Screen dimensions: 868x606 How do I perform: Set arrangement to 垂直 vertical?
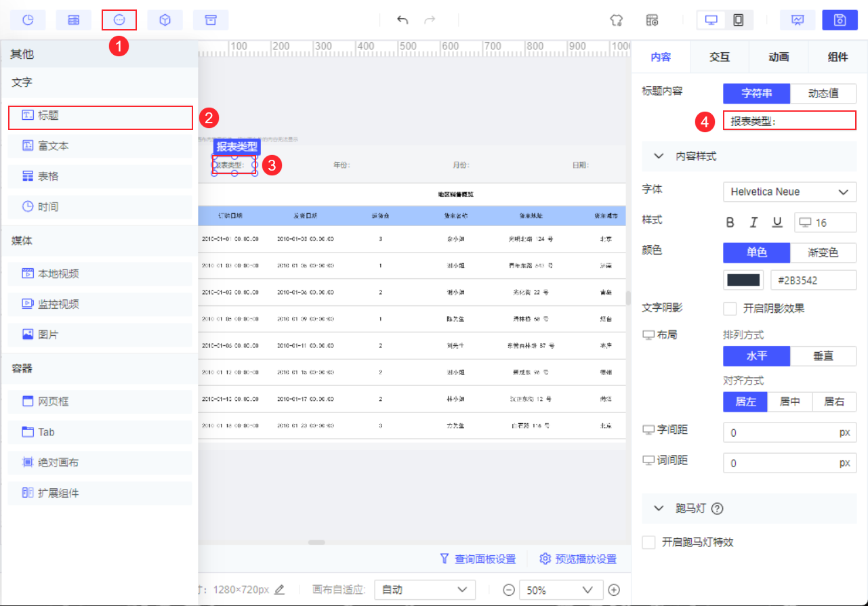click(823, 355)
